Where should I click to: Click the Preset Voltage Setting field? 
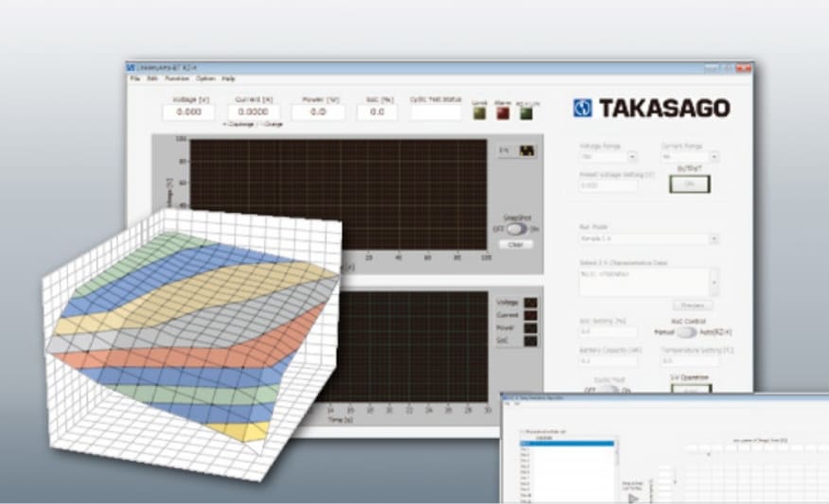tap(608, 186)
